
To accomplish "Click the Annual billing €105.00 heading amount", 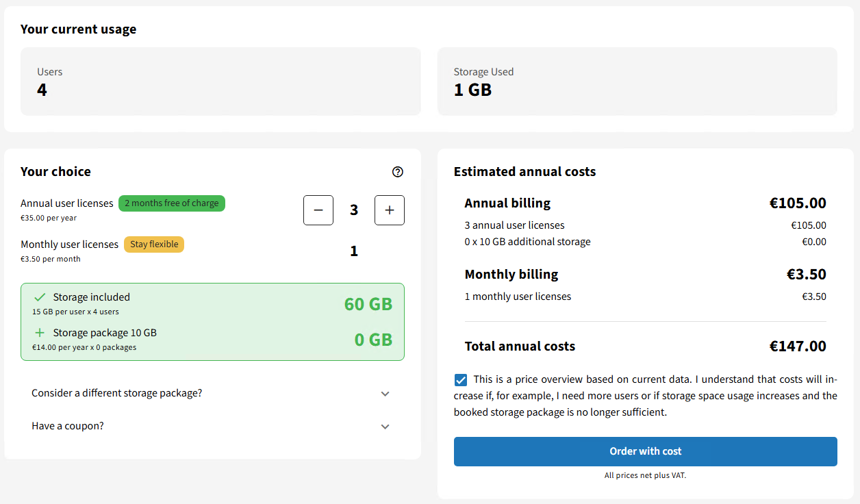I will point(798,203).
